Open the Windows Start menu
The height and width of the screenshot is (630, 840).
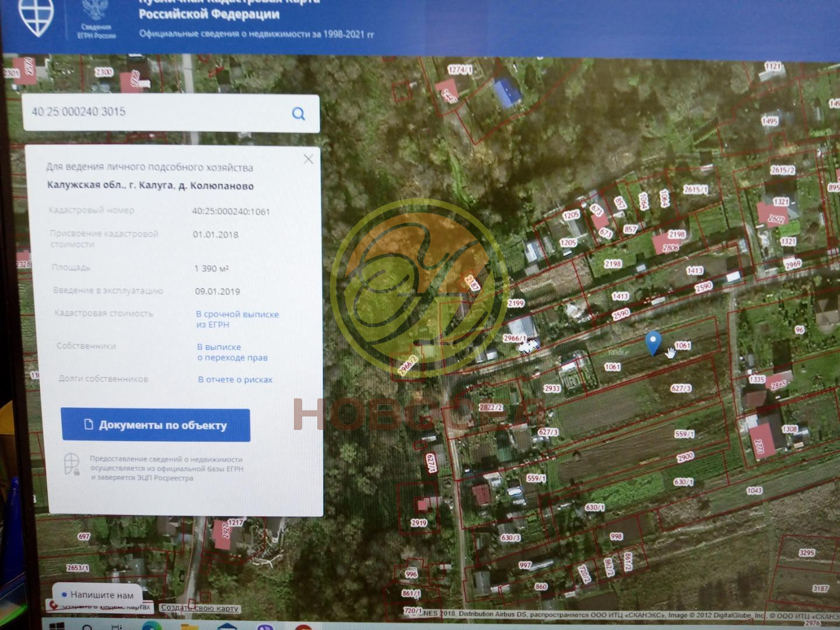[x=57, y=626]
